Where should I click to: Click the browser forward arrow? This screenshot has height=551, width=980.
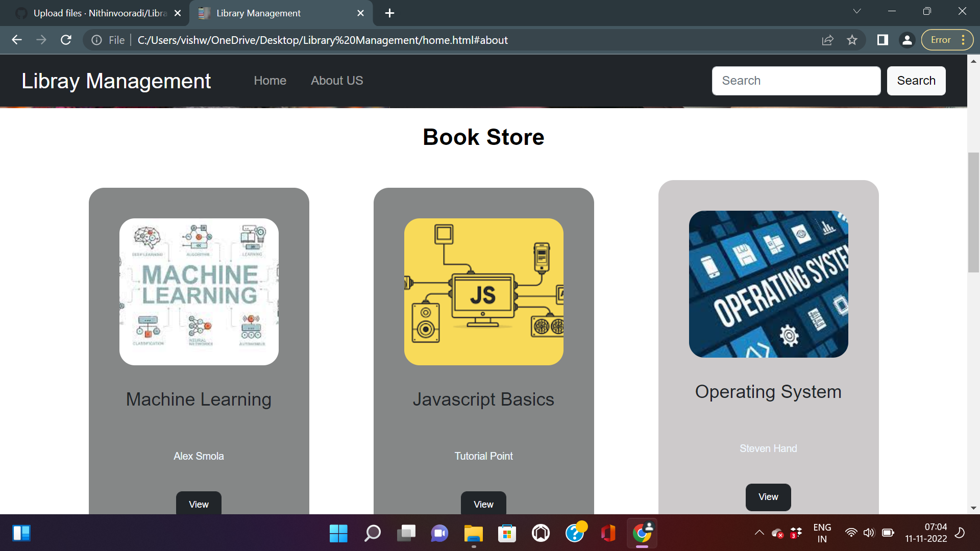41,40
